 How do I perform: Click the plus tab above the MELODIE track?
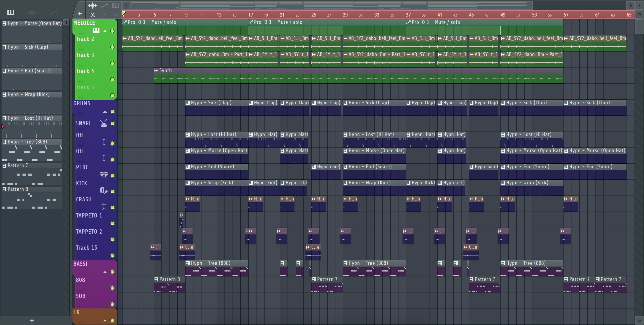point(80,14)
